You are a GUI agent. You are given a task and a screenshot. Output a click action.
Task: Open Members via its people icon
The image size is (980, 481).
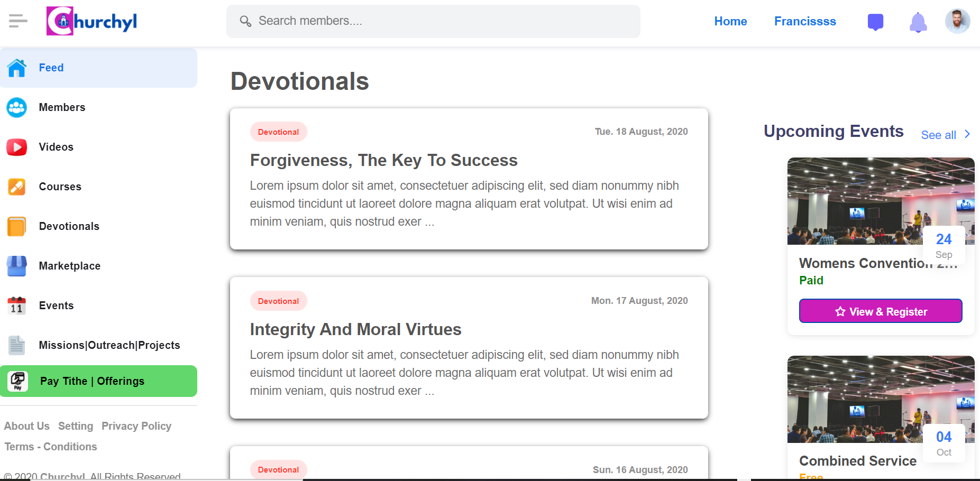click(x=17, y=107)
